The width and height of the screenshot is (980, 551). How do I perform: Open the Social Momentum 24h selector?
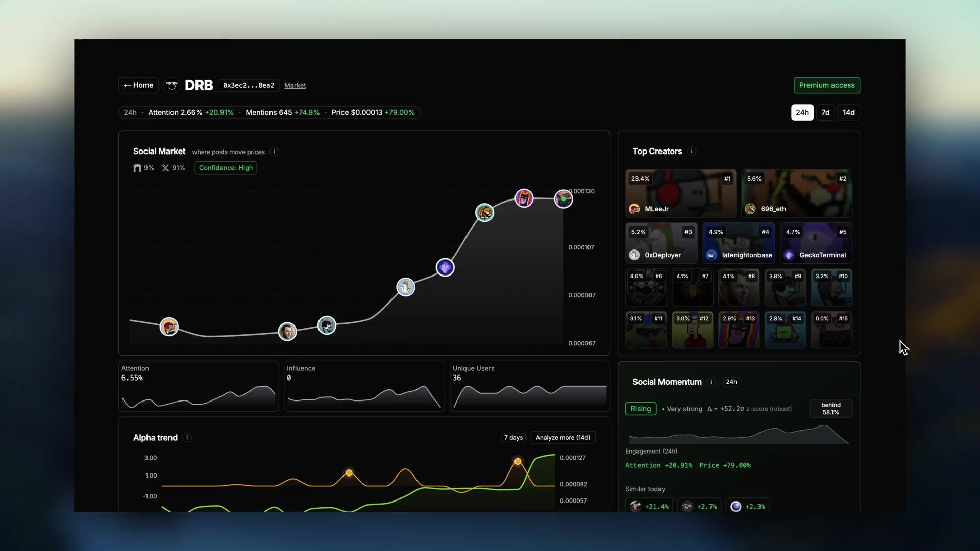tap(731, 382)
